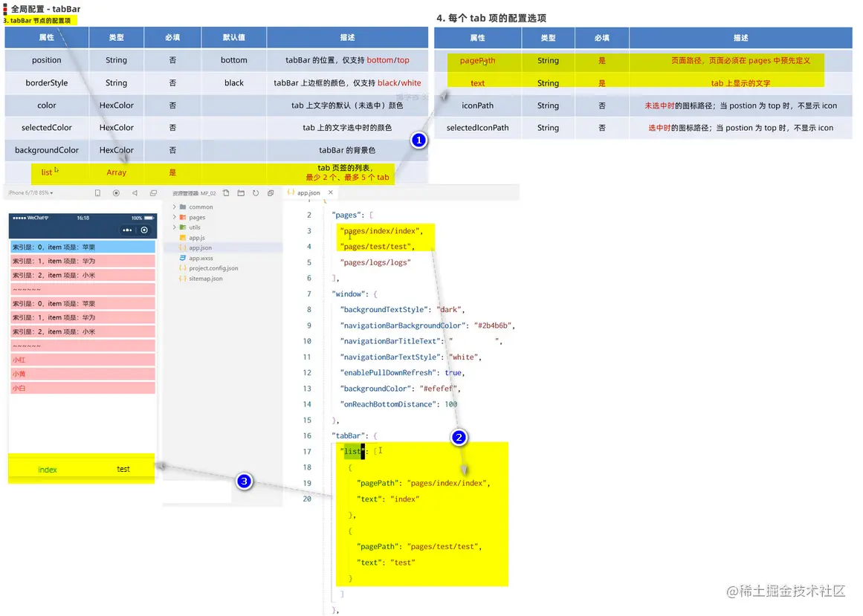Viewport: 863px width, 616px height.
Task: Click the selectedColor cell in tabBar table
Action: pos(47,128)
